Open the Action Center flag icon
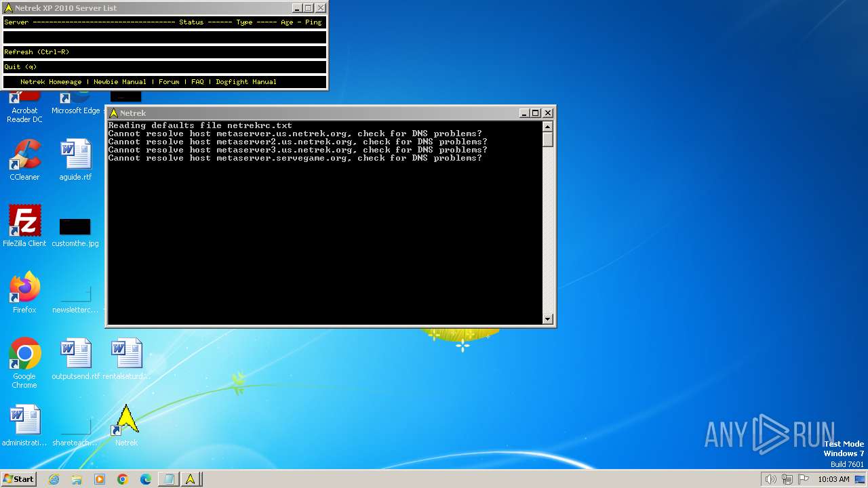Viewport: 868px width, 488px height. pyautogui.click(x=804, y=479)
